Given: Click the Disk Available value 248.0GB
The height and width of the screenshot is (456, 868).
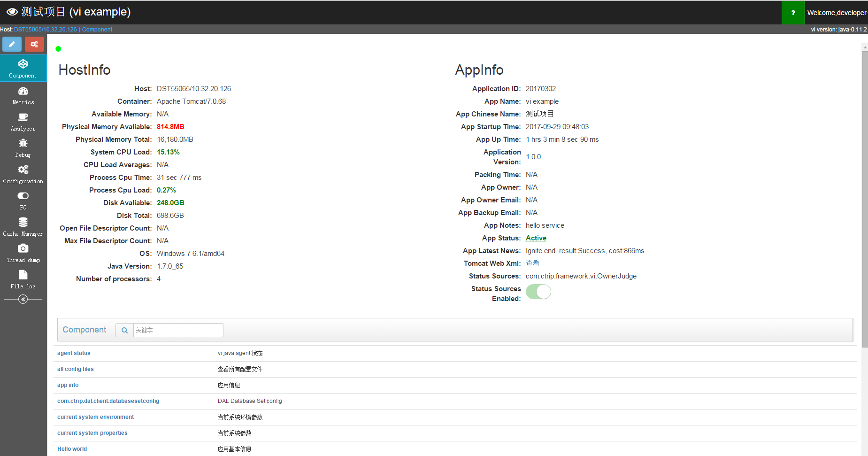Looking at the screenshot, I should click(x=170, y=203).
